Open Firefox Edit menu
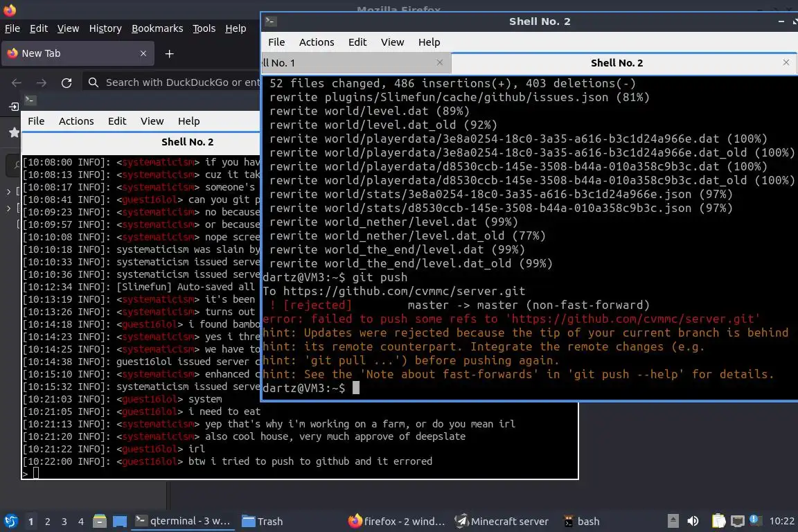Image resolution: width=798 pixels, height=532 pixels. (x=39, y=28)
